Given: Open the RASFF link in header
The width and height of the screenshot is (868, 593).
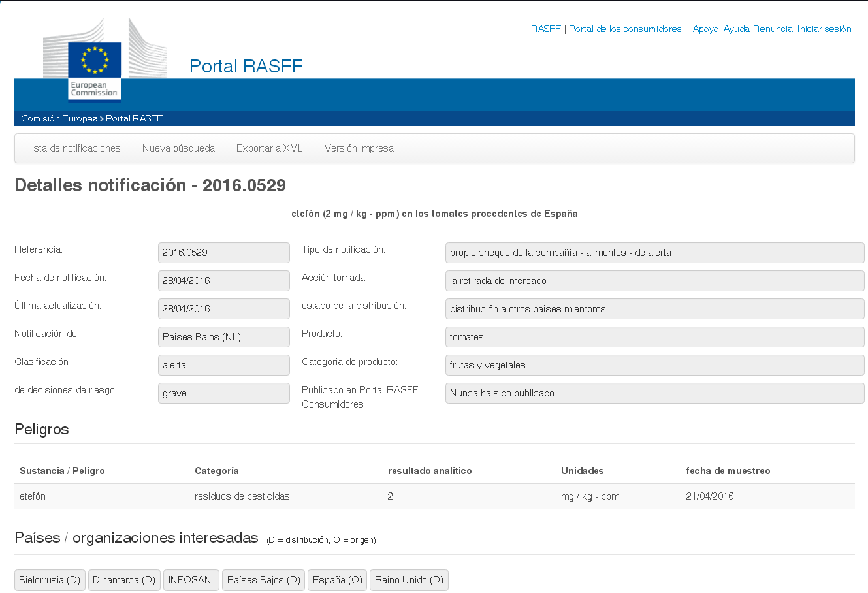Looking at the screenshot, I should click(545, 29).
